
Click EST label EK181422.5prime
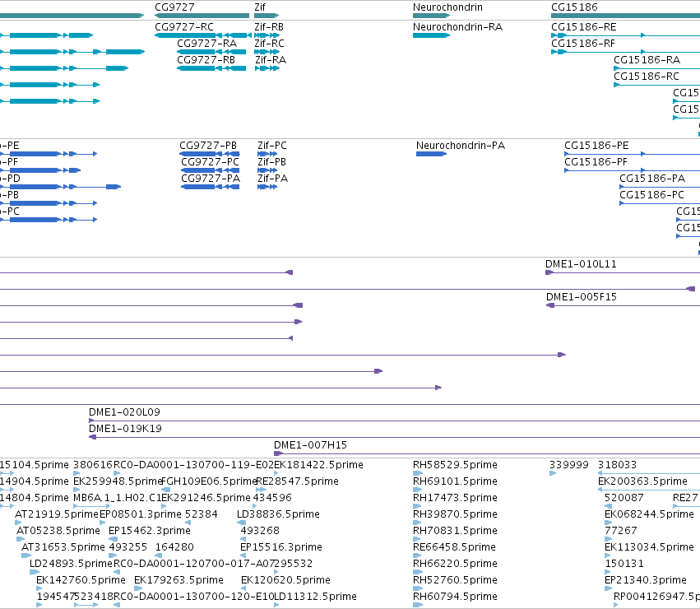pyautogui.click(x=319, y=465)
